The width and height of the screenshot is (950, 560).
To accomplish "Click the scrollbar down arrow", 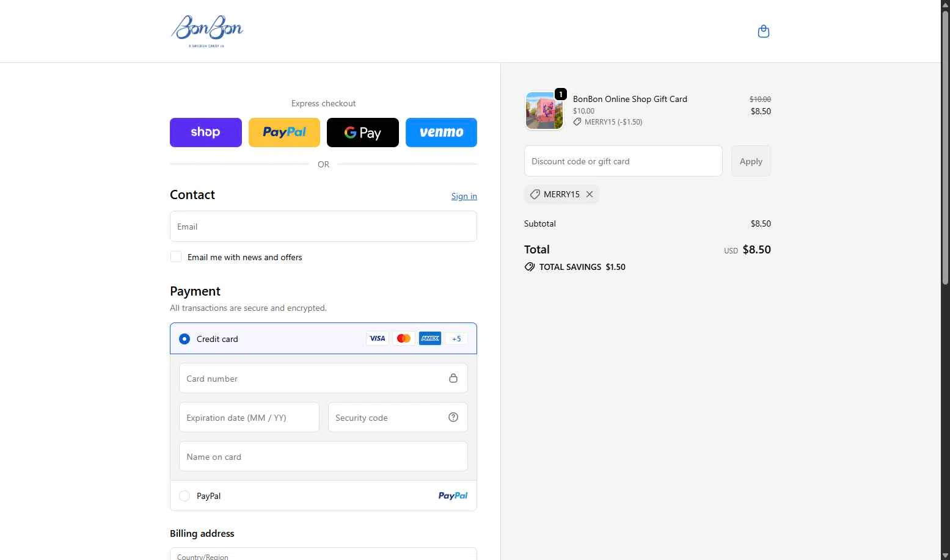I will coord(945,555).
